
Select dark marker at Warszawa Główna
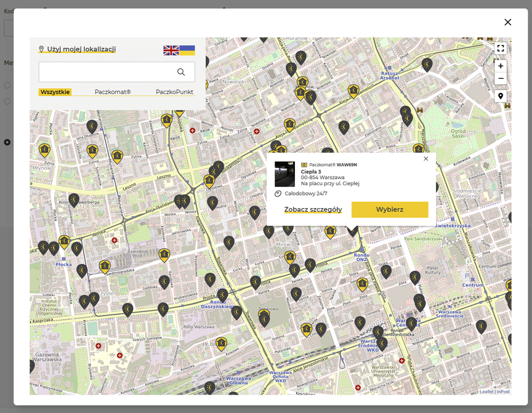point(210,388)
